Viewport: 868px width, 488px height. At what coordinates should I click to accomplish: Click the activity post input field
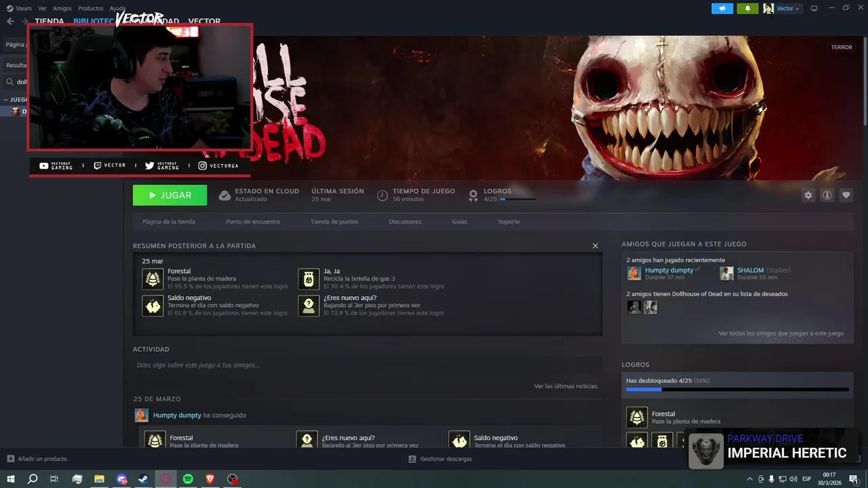pyautogui.click(x=367, y=365)
